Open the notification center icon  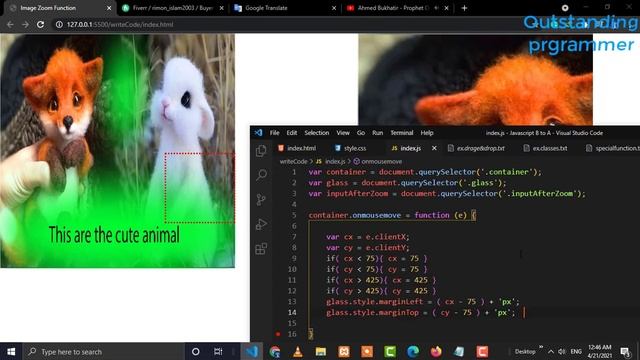(625, 351)
